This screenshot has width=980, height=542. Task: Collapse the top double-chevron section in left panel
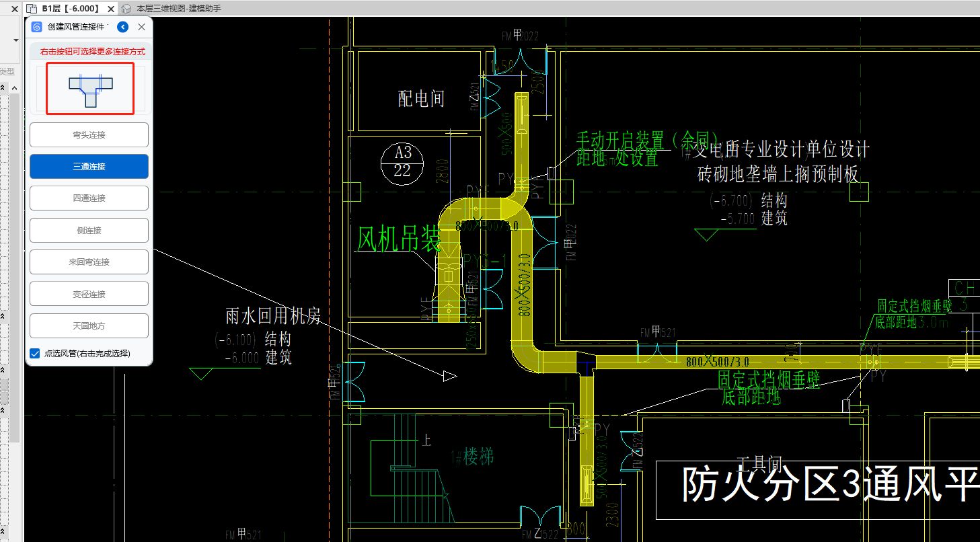click(3, 88)
